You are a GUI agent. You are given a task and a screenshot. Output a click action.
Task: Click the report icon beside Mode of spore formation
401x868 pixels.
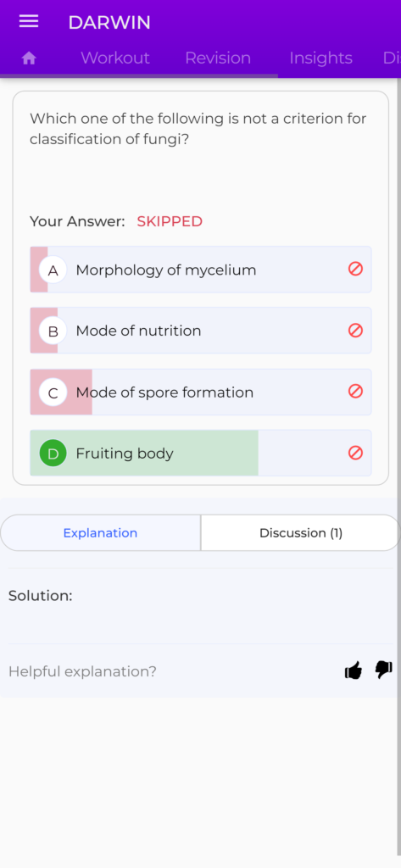click(x=355, y=392)
